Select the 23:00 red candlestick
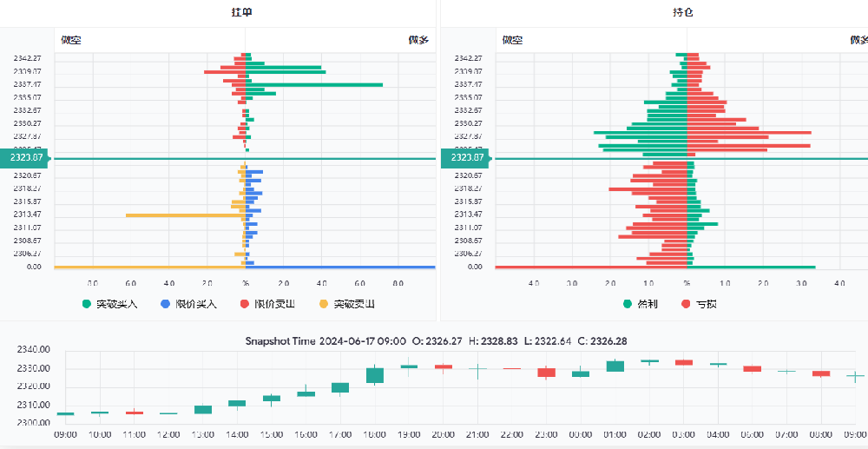The image size is (868, 449). [x=546, y=373]
